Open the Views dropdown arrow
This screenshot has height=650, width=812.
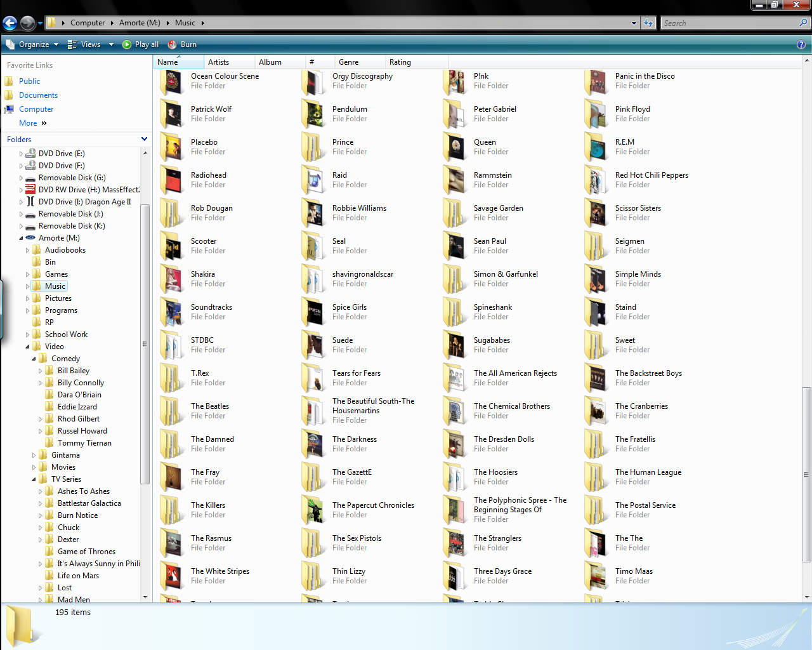click(111, 44)
